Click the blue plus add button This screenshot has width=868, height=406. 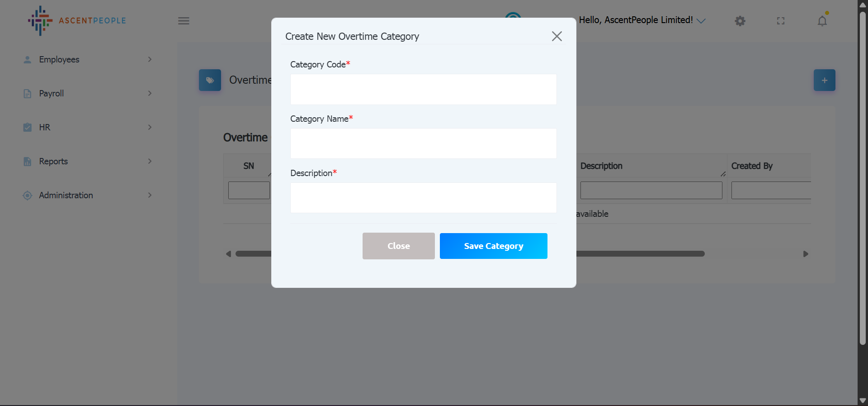[x=824, y=80]
